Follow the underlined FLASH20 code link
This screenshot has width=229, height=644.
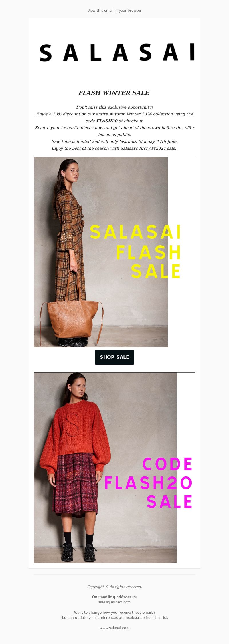click(x=107, y=121)
